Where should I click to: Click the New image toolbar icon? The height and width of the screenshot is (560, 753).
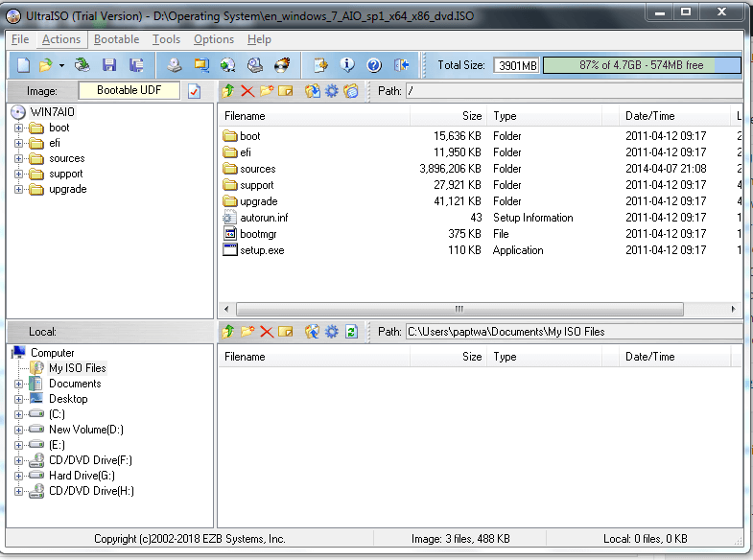pos(23,65)
